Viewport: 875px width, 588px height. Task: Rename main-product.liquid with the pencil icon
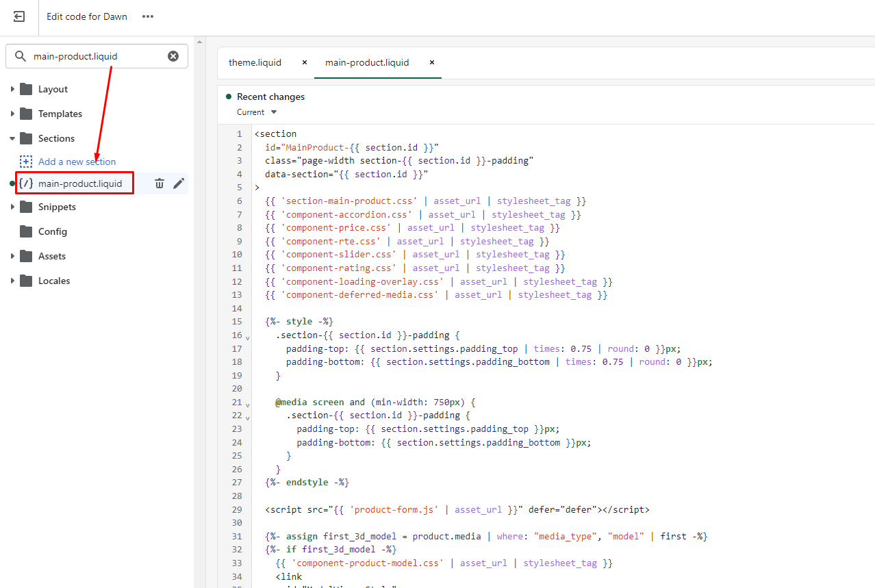(x=179, y=183)
